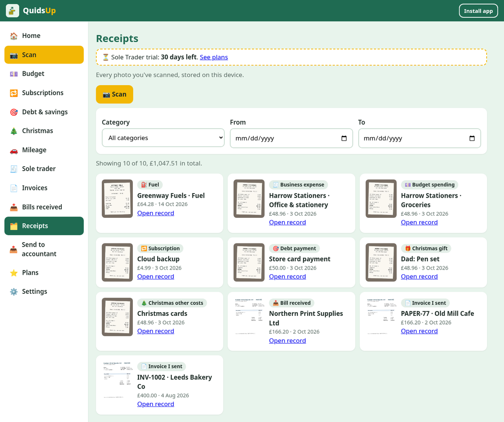This screenshot has height=422, width=504.
Task: Click the Debt payment category tag
Action: point(295,249)
